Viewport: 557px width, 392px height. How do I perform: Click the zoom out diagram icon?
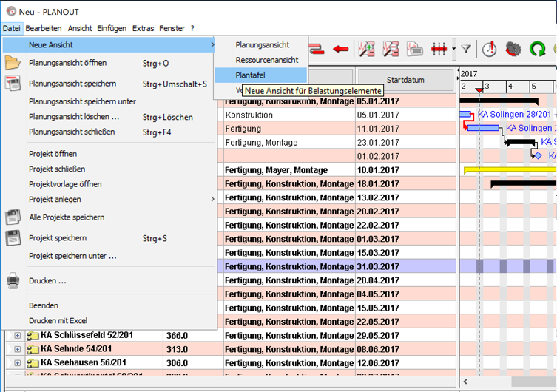point(391,49)
